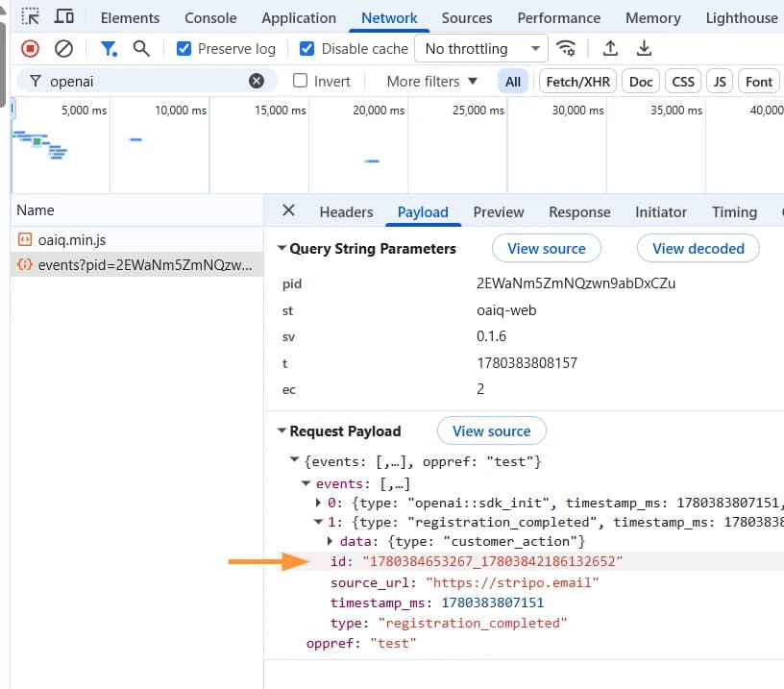Toggle Disable cache checkbox
Image resolution: width=784 pixels, height=689 pixels.
[x=306, y=48]
